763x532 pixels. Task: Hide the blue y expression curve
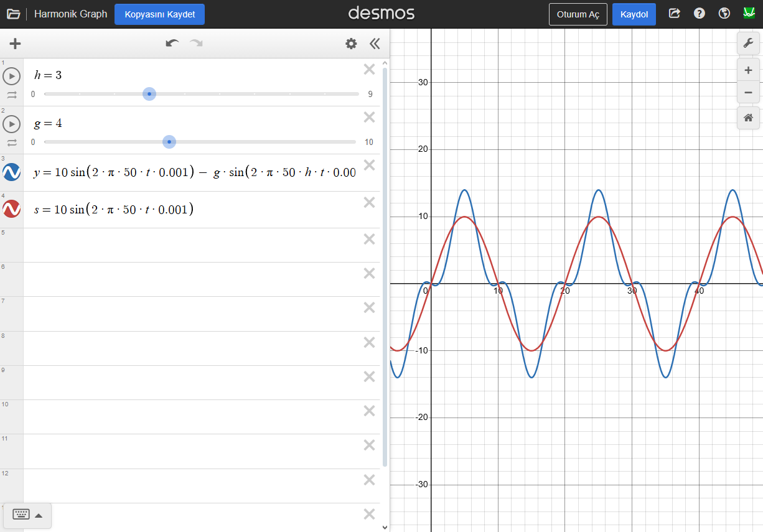[x=12, y=172]
